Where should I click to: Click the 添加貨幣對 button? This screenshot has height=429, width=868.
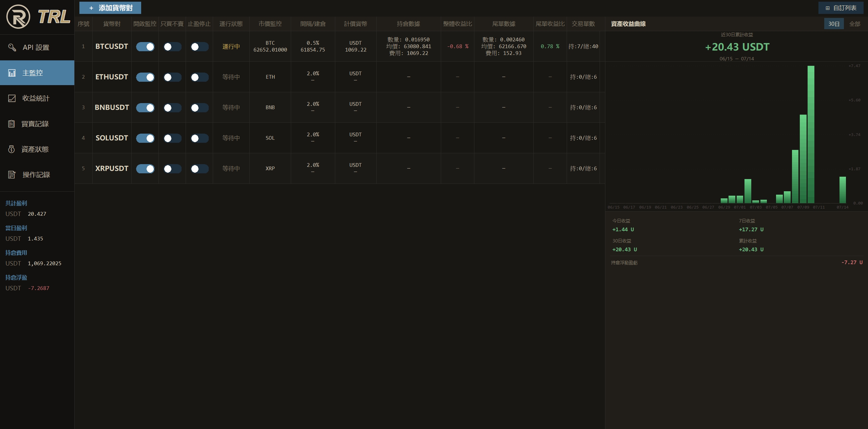(x=110, y=8)
